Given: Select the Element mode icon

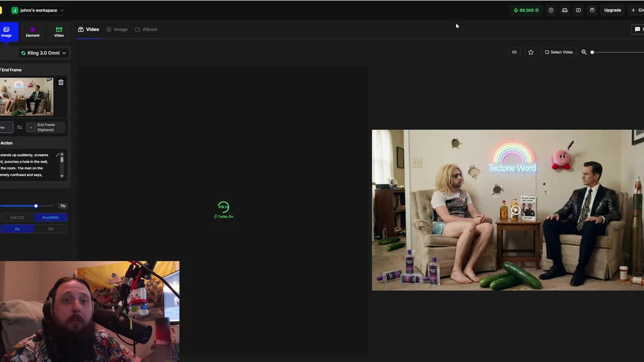Looking at the screenshot, I should tap(33, 32).
